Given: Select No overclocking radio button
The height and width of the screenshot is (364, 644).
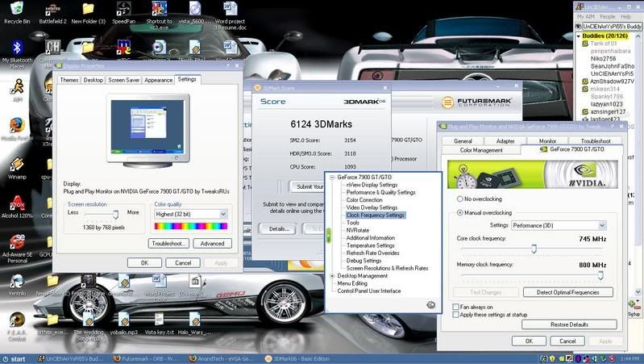Looking at the screenshot, I should pyautogui.click(x=460, y=199).
